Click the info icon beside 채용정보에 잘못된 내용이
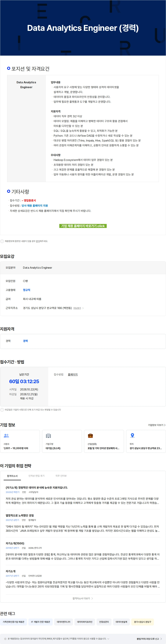166x644 pixels. 2,241
